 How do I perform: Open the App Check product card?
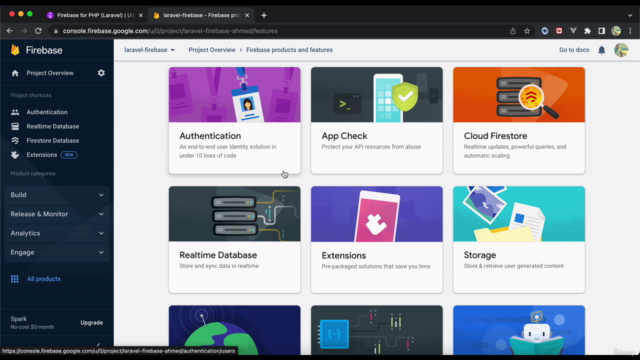coord(377,120)
